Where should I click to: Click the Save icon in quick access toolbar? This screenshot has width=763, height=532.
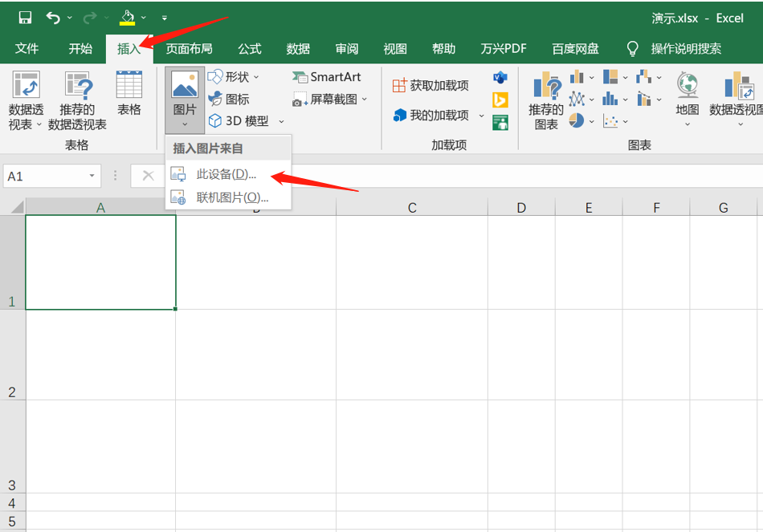(25, 18)
